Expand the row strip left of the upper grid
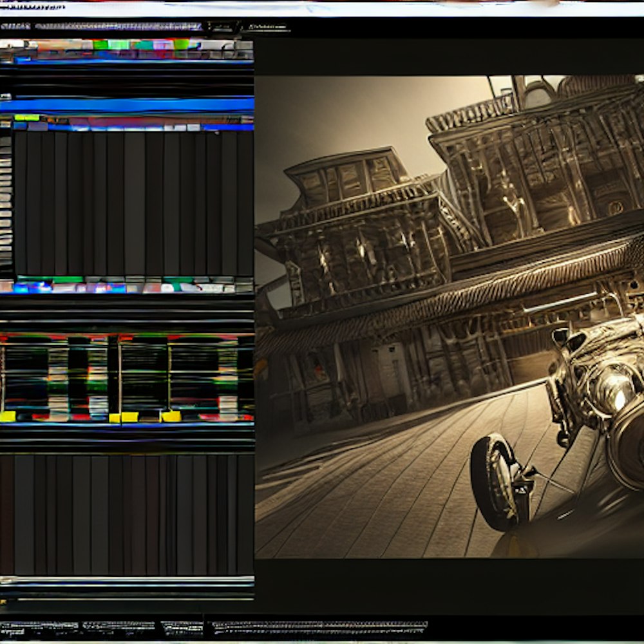This screenshot has width=644, height=644. (6, 200)
